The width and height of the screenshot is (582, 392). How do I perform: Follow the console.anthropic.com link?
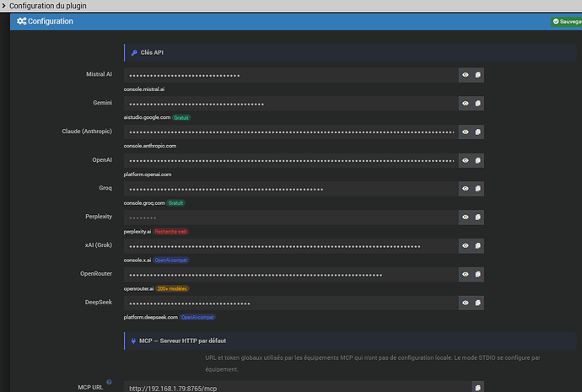[x=150, y=146]
